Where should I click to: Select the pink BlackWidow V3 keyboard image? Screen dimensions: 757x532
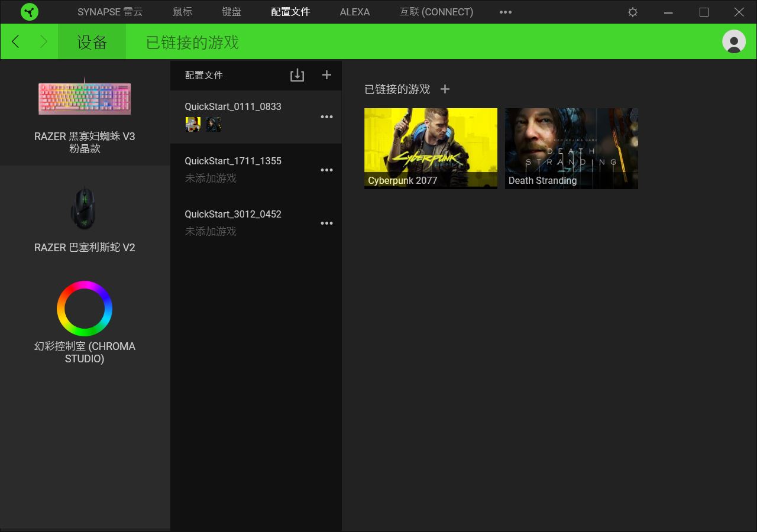[85, 96]
